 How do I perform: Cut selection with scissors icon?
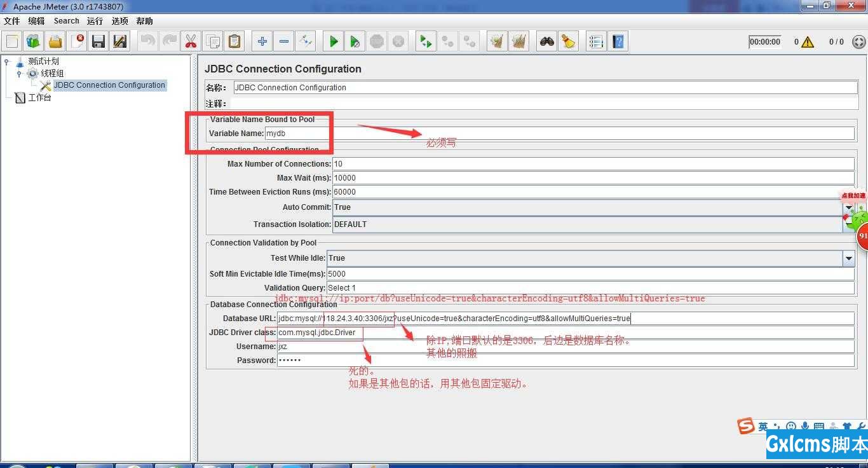pos(191,41)
